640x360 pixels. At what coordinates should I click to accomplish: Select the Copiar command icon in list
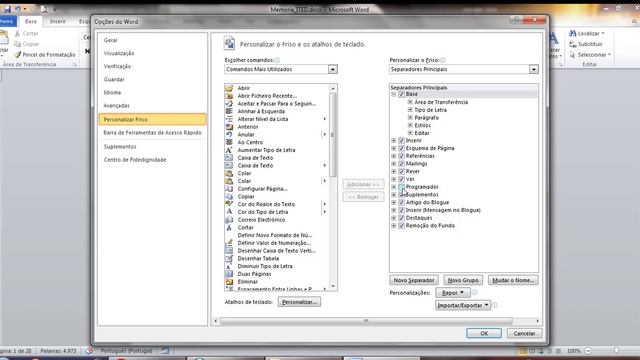point(229,196)
